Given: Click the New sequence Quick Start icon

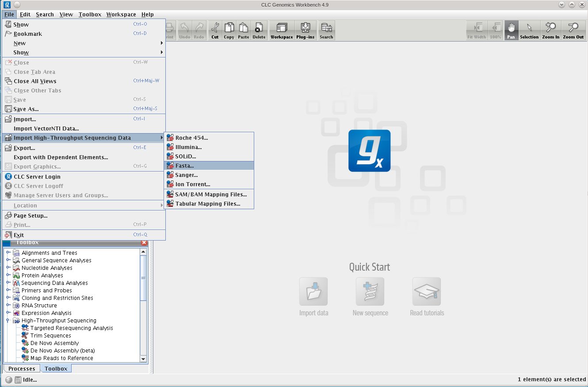Looking at the screenshot, I should click(x=370, y=291).
